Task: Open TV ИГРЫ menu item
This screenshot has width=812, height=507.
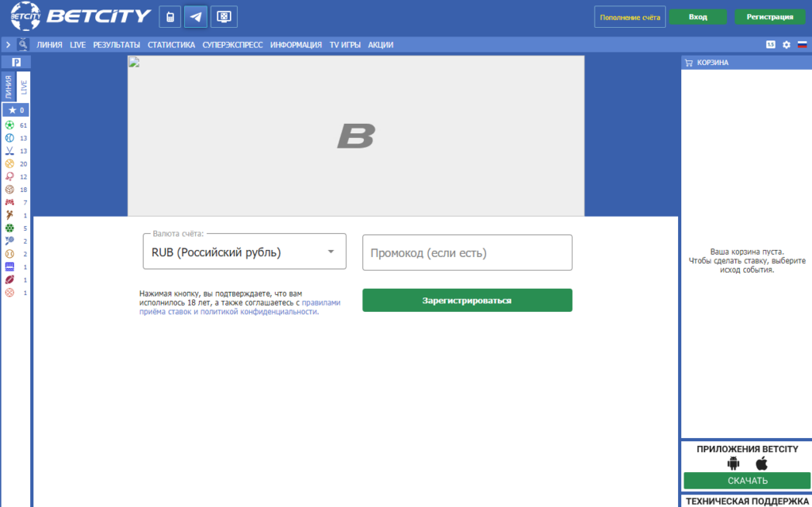Action: 345,45
